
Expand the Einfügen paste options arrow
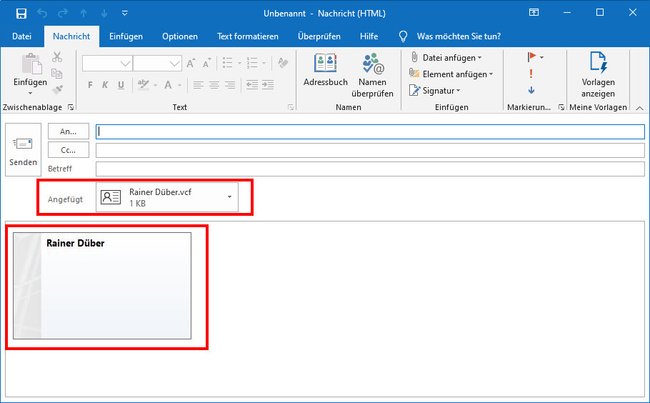[30, 93]
